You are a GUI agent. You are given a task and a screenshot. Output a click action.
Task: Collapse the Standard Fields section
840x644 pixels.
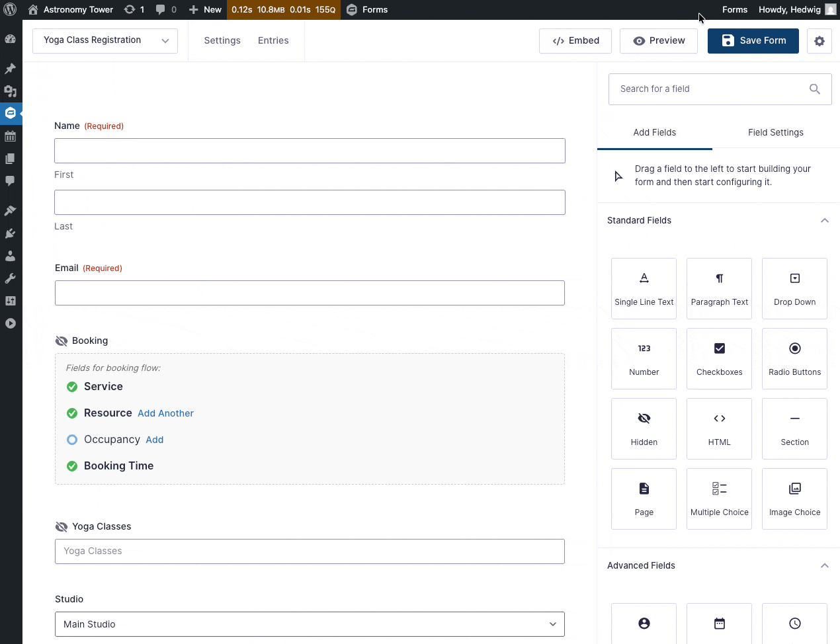click(824, 221)
